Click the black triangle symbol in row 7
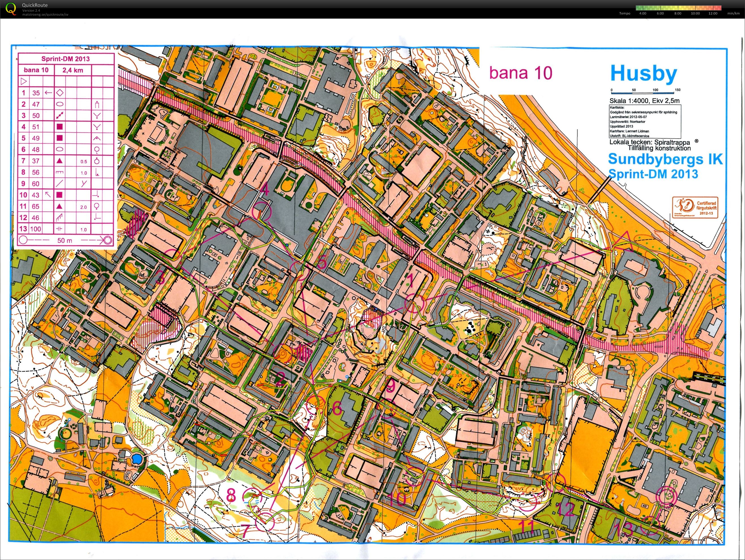This screenshot has height=560, width=745. [x=60, y=161]
